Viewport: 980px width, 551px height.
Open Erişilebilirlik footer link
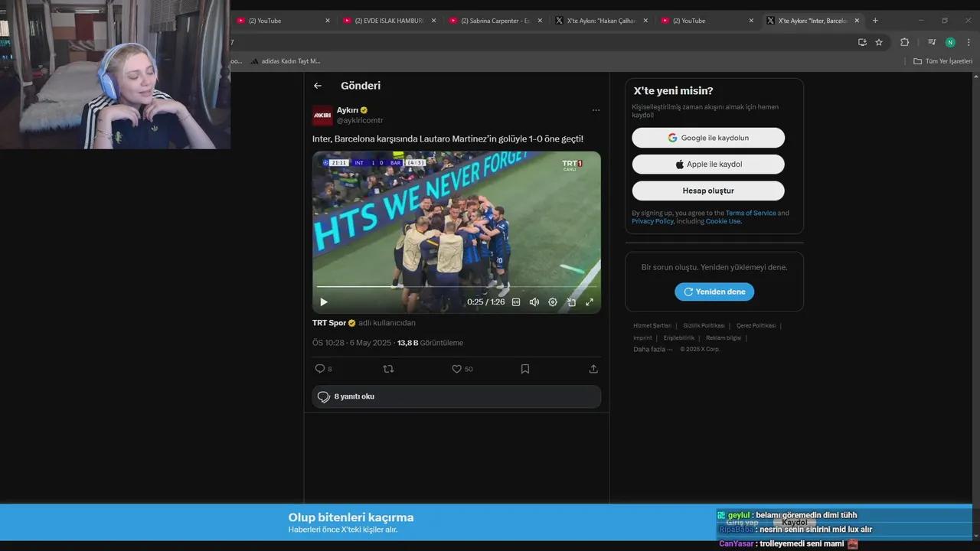[x=679, y=337]
